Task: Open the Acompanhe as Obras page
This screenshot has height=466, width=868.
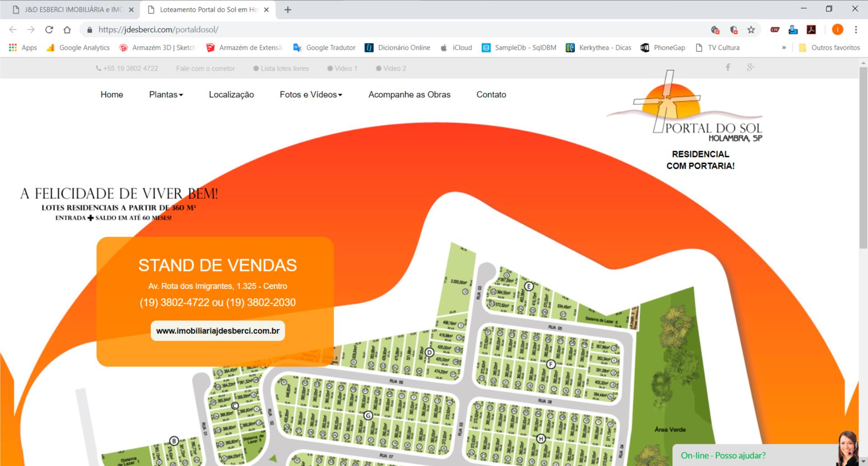Action: pos(409,95)
